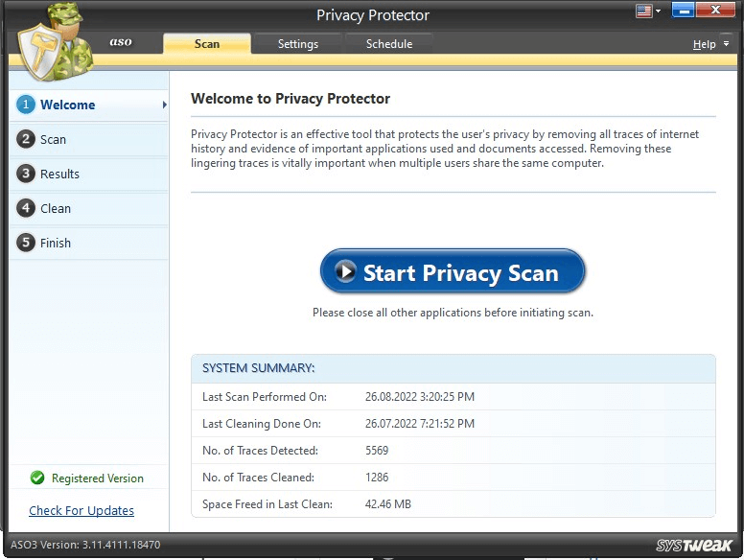Open the Schedule tab
This screenshot has height=560, width=744.
coord(389,44)
